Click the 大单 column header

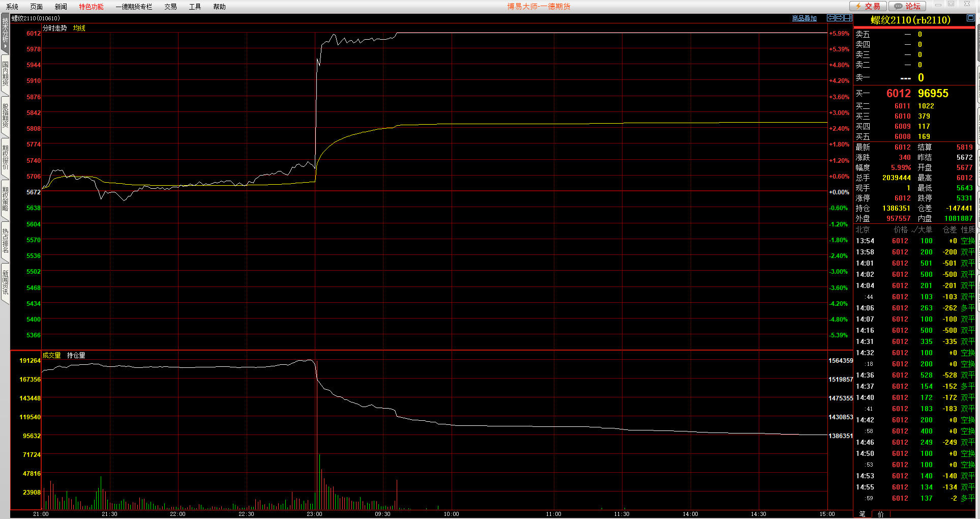coord(924,229)
